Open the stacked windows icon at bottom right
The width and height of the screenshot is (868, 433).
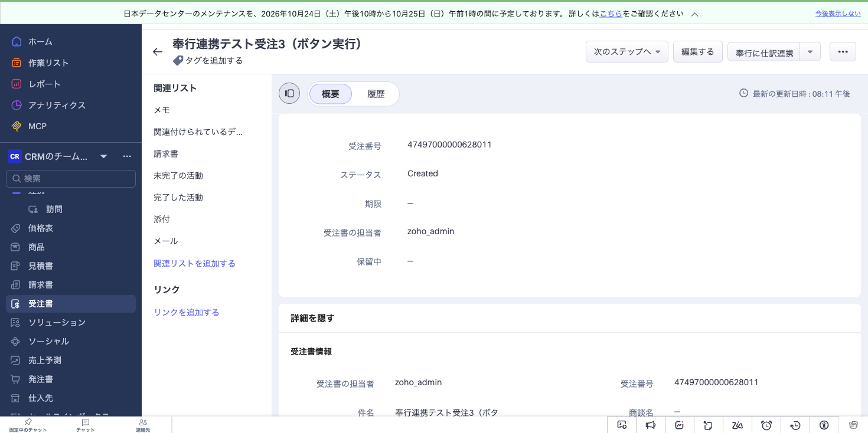tap(853, 425)
